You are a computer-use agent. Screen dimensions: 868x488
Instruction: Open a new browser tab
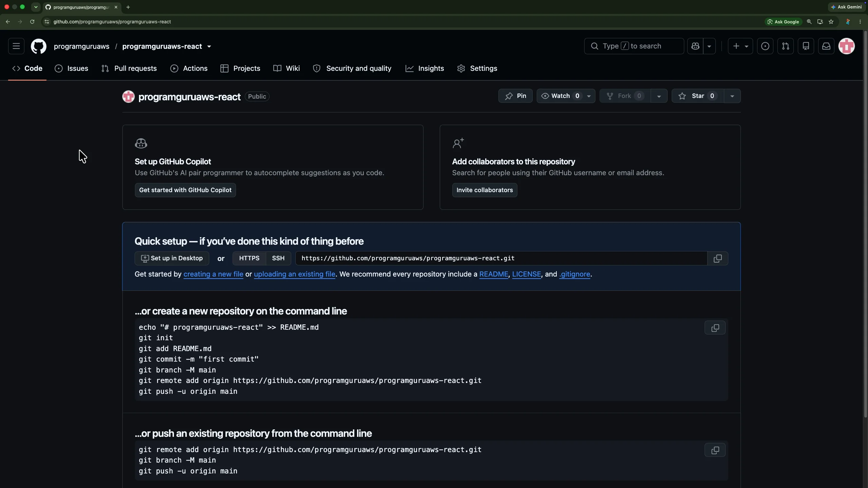point(128,7)
